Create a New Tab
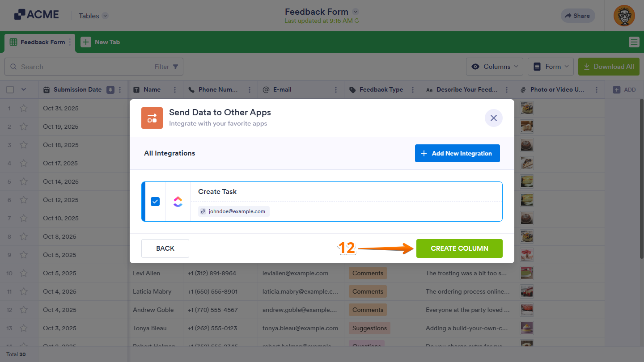 (x=102, y=42)
